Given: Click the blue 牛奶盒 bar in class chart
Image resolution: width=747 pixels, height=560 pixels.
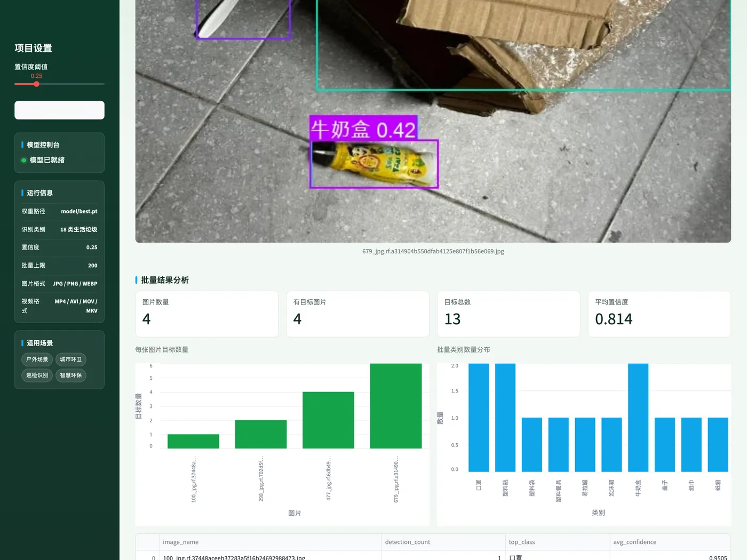Looking at the screenshot, I should click(x=638, y=418).
